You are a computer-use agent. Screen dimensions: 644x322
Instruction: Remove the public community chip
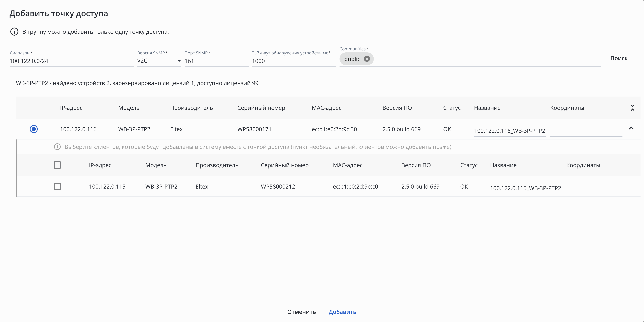click(367, 59)
